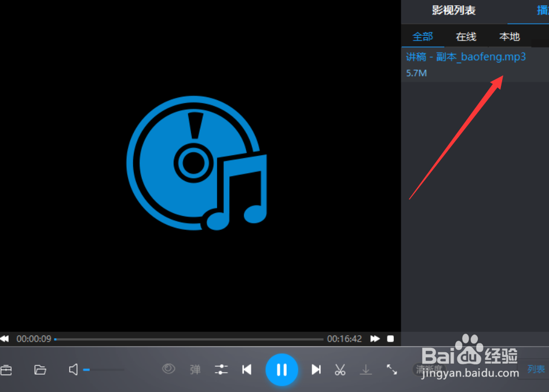Enter fullscreen with the expand arrows icon

[392, 369]
